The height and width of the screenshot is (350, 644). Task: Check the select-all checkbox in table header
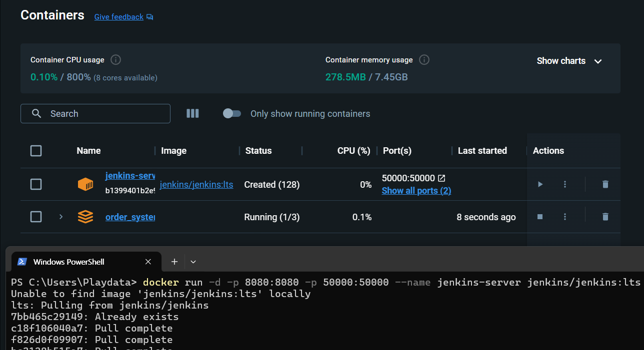tap(36, 151)
